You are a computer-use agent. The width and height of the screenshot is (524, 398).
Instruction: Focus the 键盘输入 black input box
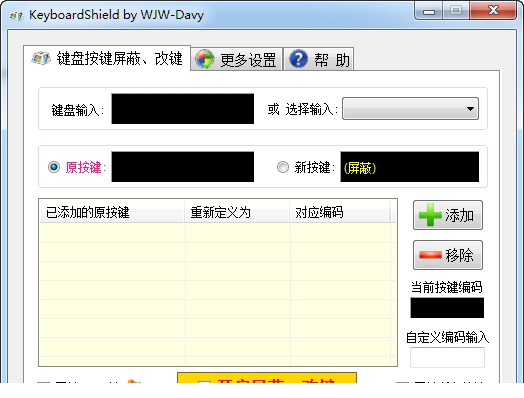pyautogui.click(x=182, y=109)
